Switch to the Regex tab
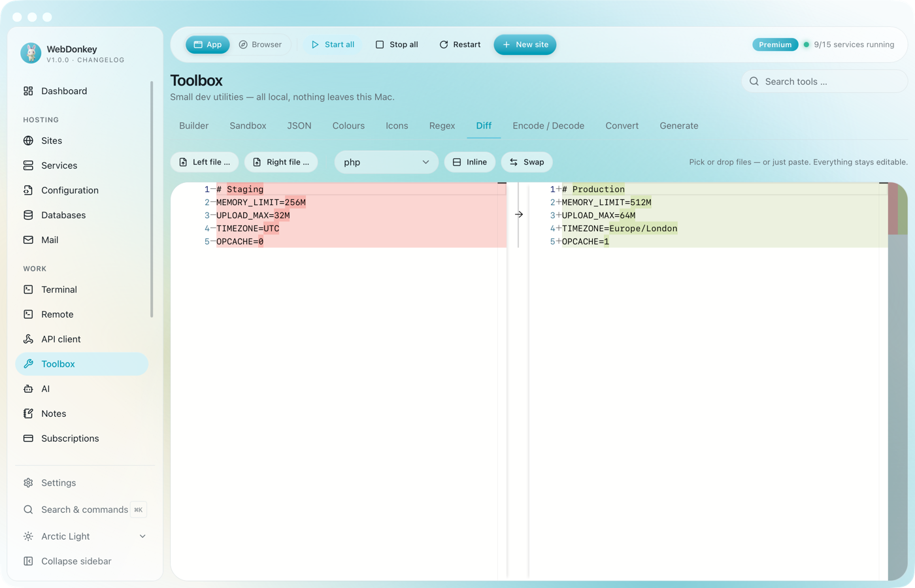The width and height of the screenshot is (915, 588). 442,125
